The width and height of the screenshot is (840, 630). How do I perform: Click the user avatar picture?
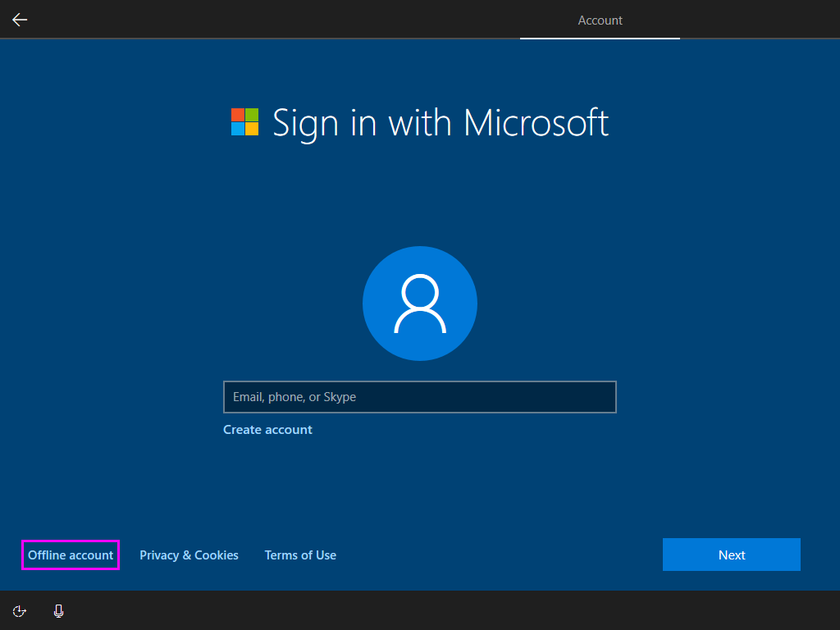(420, 304)
